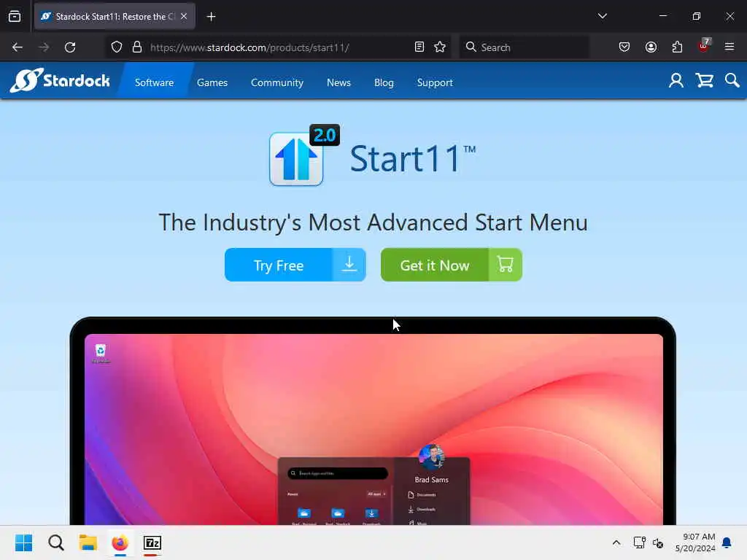Click the Firefox taskbar icon

120,542
